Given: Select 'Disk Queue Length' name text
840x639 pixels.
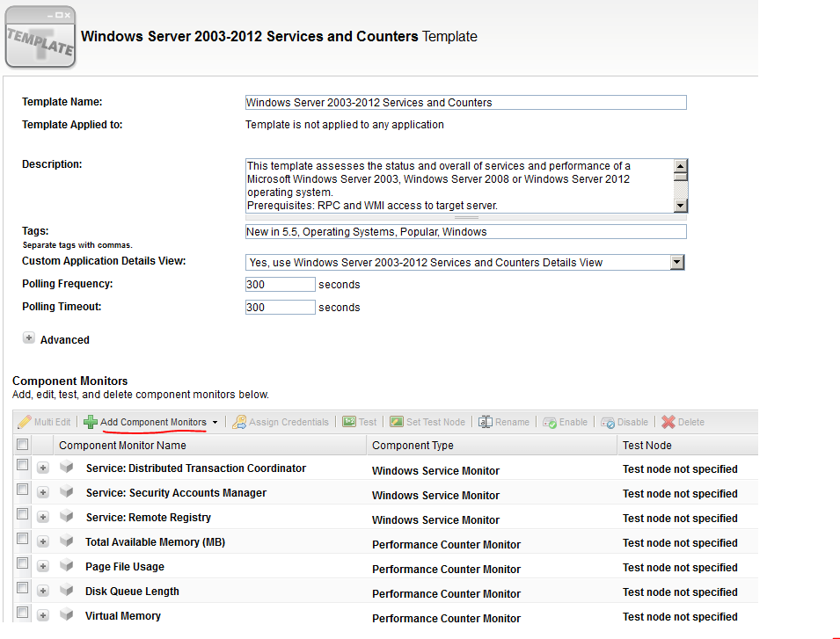Looking at the screenshot, I should click(132, 592).
